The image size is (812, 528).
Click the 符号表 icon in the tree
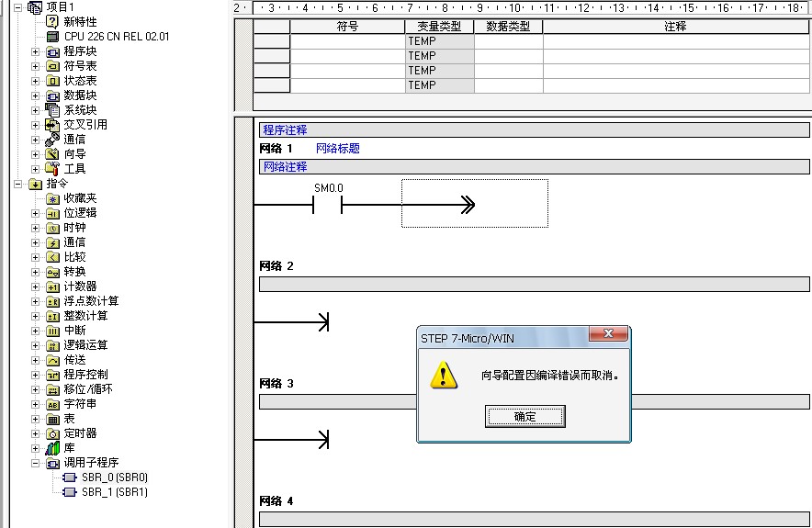click(x=52, y=66)
